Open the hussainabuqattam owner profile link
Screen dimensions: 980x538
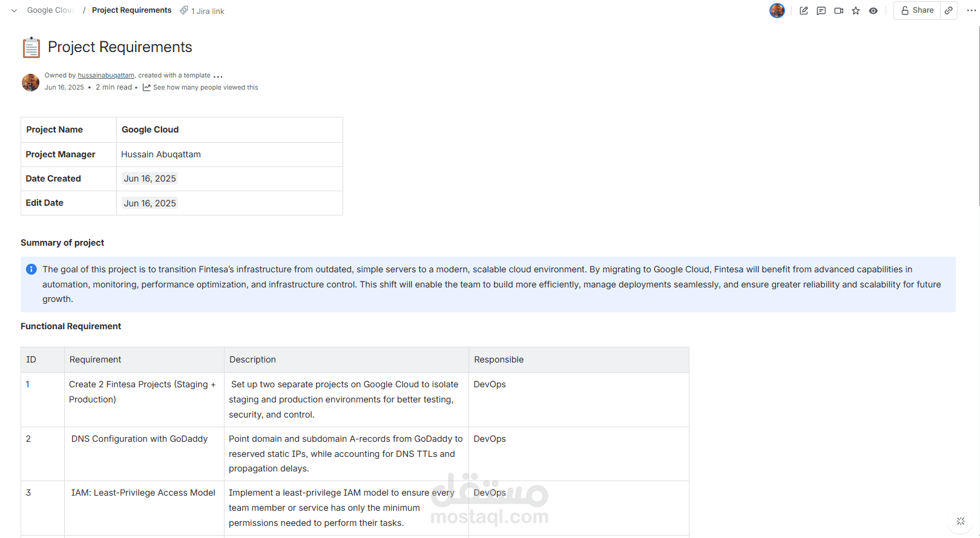106,76
